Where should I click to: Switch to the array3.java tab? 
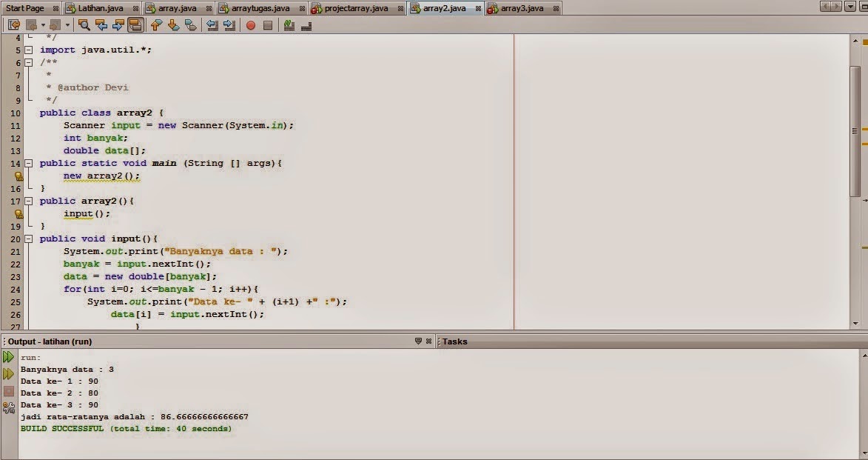[x=522, y=8]
